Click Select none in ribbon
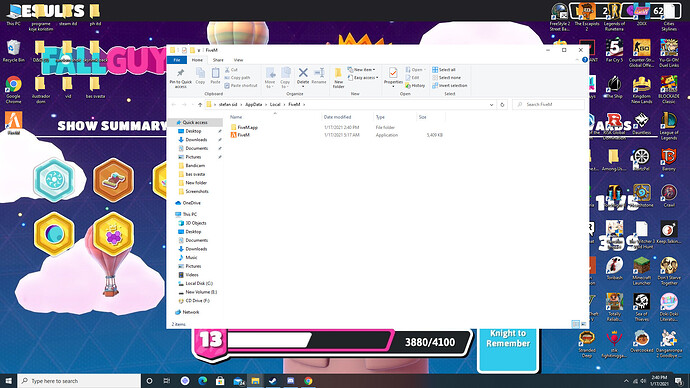Screen dimensions: 690x388 click(446, 77)
